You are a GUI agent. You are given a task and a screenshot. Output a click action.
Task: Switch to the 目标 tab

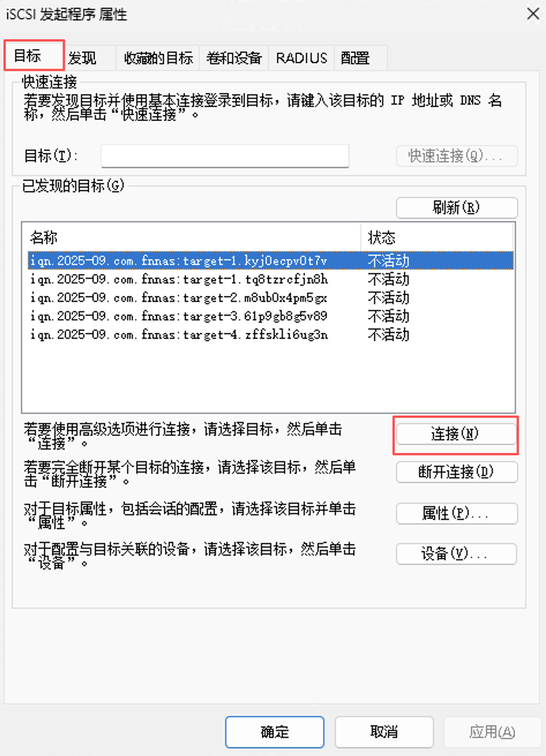(x=33, y=56)
